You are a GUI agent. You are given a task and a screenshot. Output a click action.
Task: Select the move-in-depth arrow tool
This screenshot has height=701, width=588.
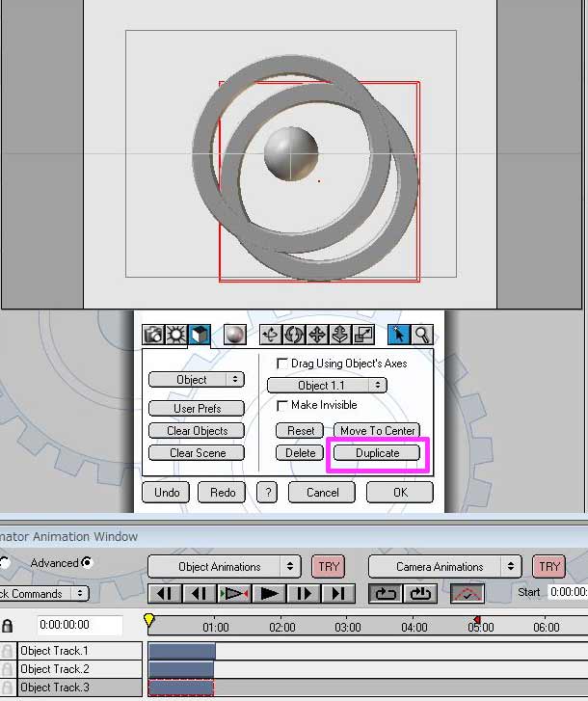pos(340,335)
